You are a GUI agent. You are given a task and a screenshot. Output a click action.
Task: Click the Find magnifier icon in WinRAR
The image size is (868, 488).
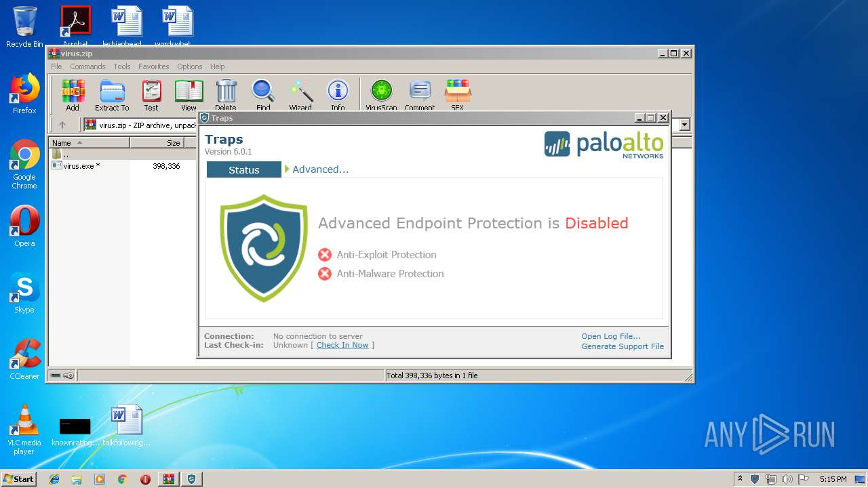click(263, 95)
